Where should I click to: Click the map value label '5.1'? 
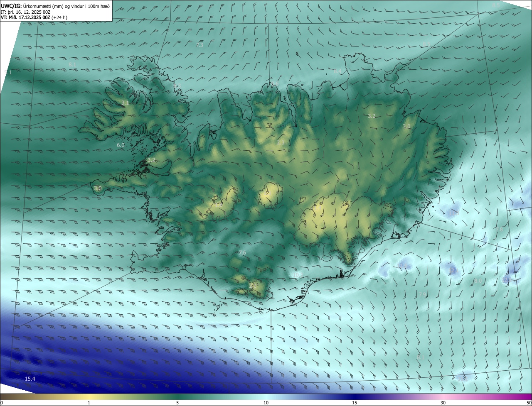[8, 72]
